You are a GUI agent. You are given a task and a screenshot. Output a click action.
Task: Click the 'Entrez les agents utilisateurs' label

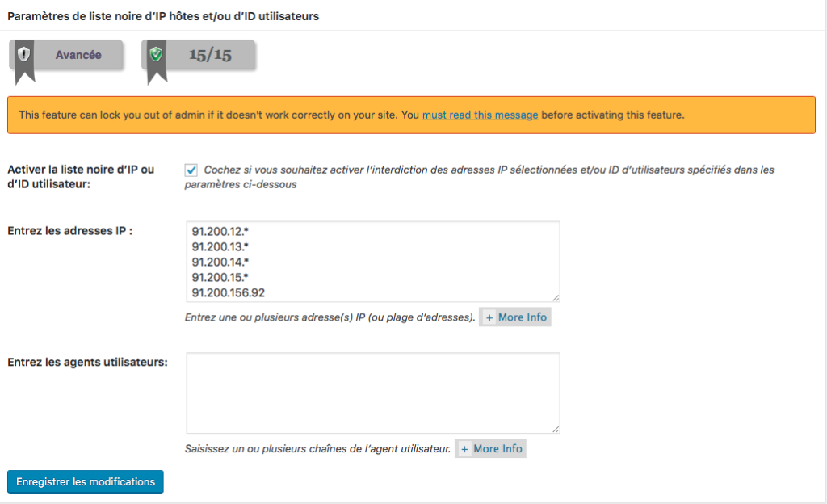point(87,362)
